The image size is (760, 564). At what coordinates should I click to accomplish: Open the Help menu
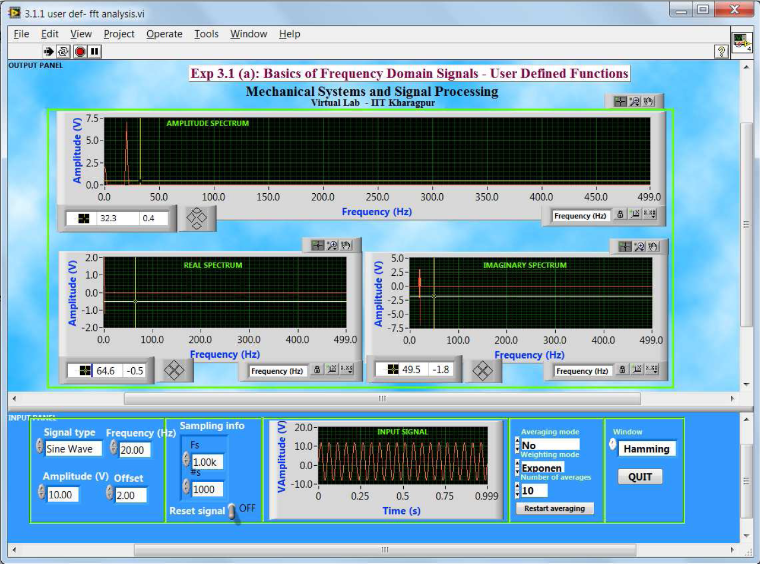pos(289,34)
